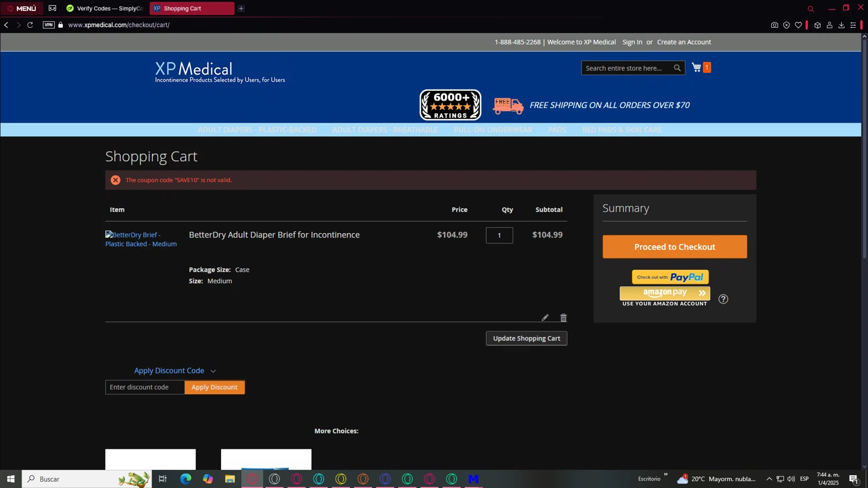Open the tab search magnifier icon

click(811, 9)
